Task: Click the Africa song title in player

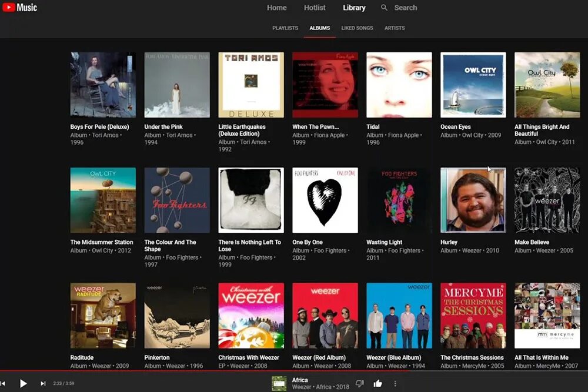Action: pyautogui.click(x=300, y=380)
